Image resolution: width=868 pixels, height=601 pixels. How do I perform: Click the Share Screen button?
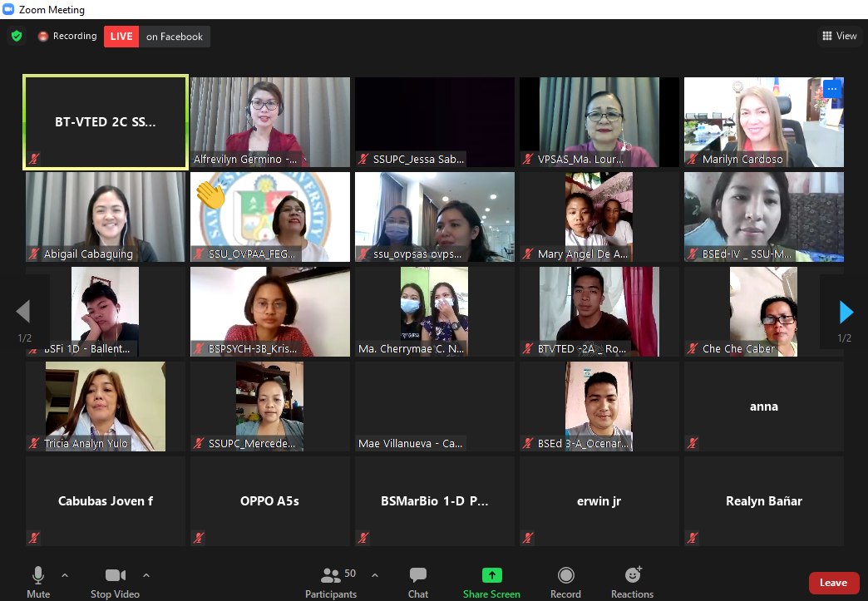[x=491, y=581]
